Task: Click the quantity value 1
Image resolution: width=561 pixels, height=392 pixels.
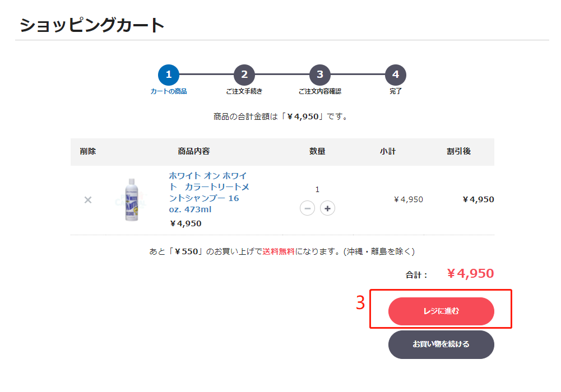Action: [x=317, y=190]
